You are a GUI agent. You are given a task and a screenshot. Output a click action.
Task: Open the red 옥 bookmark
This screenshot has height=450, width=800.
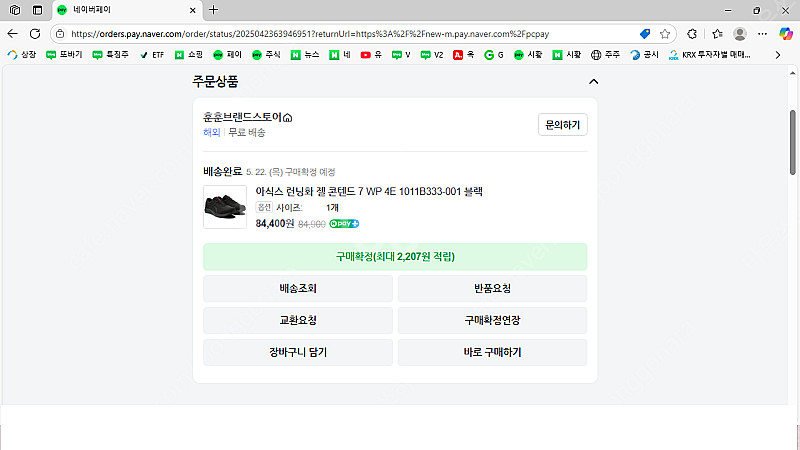point(463,55)
